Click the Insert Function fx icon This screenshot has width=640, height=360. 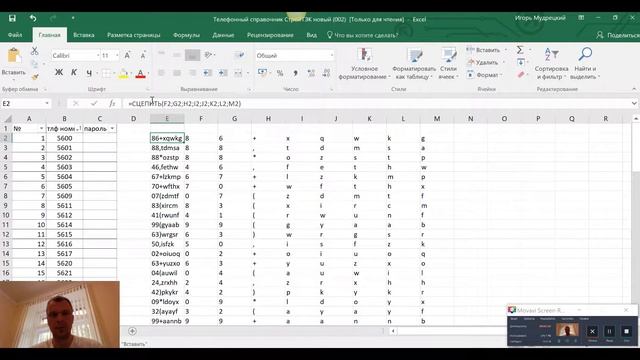112,104
